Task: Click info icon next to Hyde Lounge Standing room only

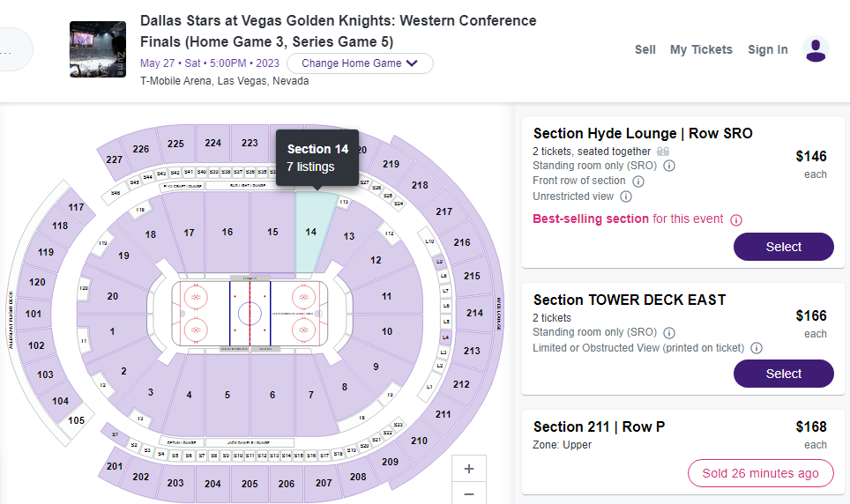Action: pos(669,166)
